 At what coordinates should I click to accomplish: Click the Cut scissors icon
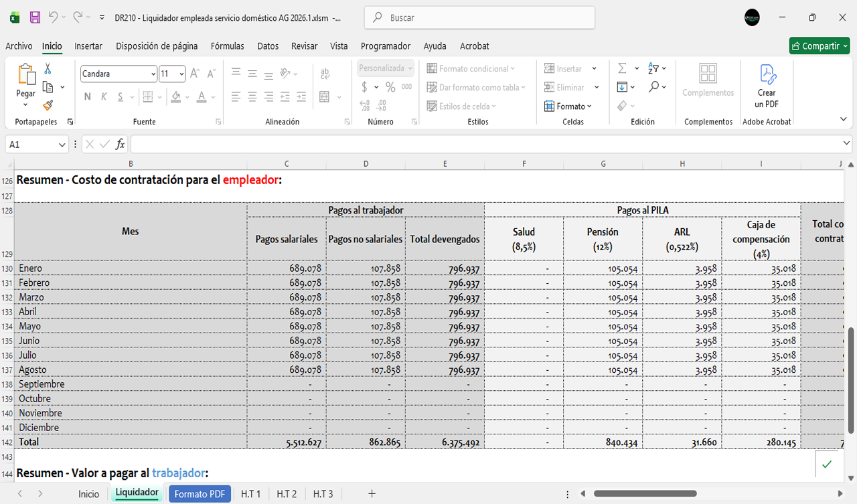(48, 69)
